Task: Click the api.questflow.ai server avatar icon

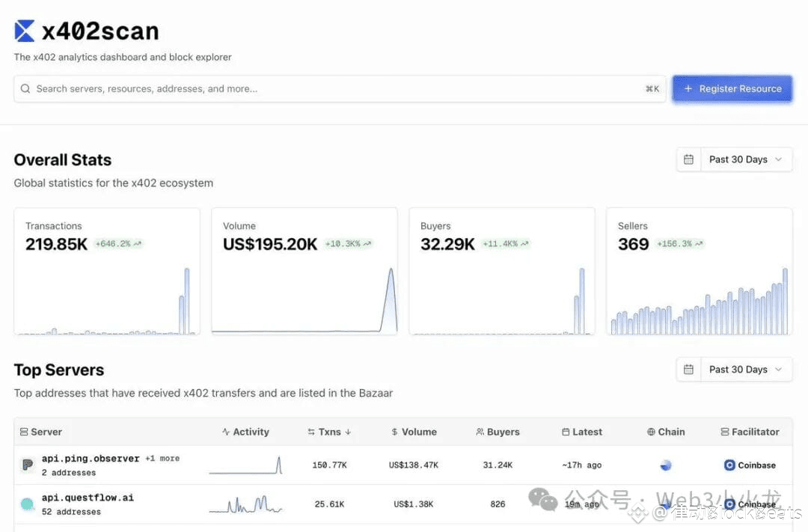Action: (x=28, y=504)
